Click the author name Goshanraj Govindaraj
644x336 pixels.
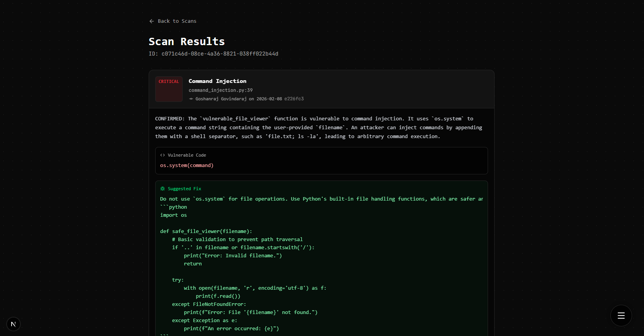pos(221,99)
